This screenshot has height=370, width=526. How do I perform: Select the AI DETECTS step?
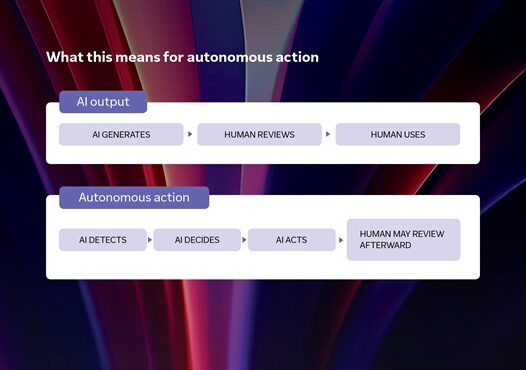tap(103, 240)
